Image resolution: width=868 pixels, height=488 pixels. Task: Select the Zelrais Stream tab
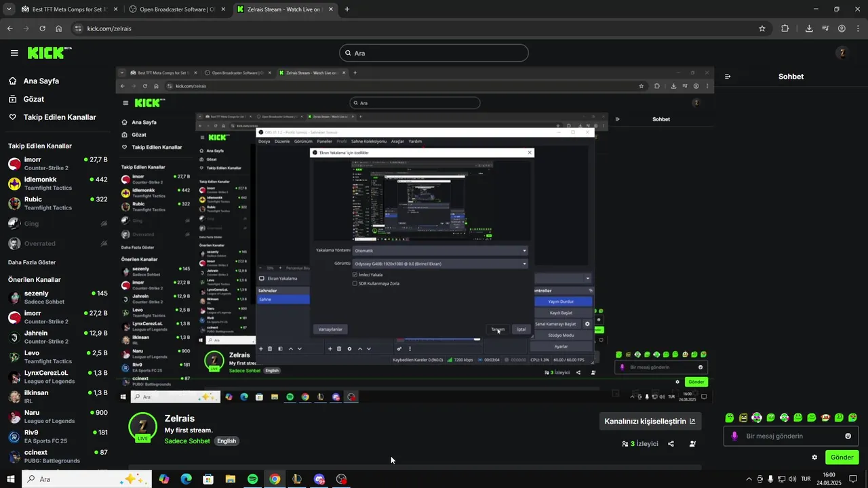click(285, 9)
